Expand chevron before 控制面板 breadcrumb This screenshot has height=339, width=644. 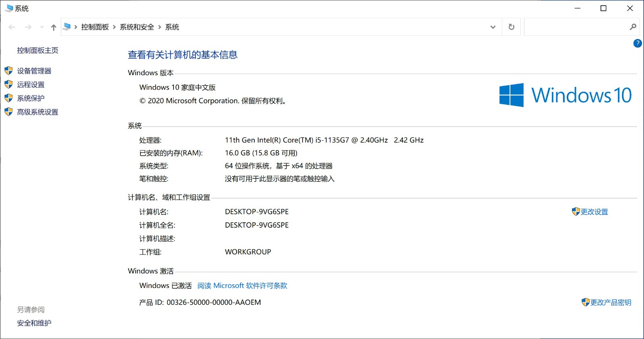click(76, 27)
